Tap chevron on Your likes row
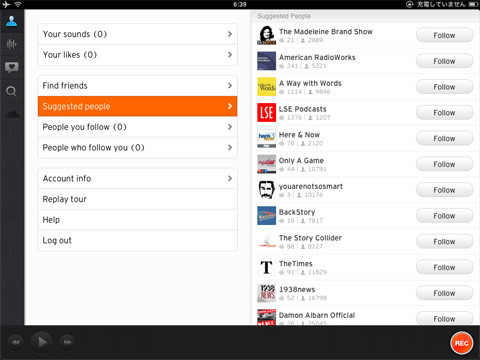Image resolution: width=480 pixels, height=360 pixels. coord(230,55)
